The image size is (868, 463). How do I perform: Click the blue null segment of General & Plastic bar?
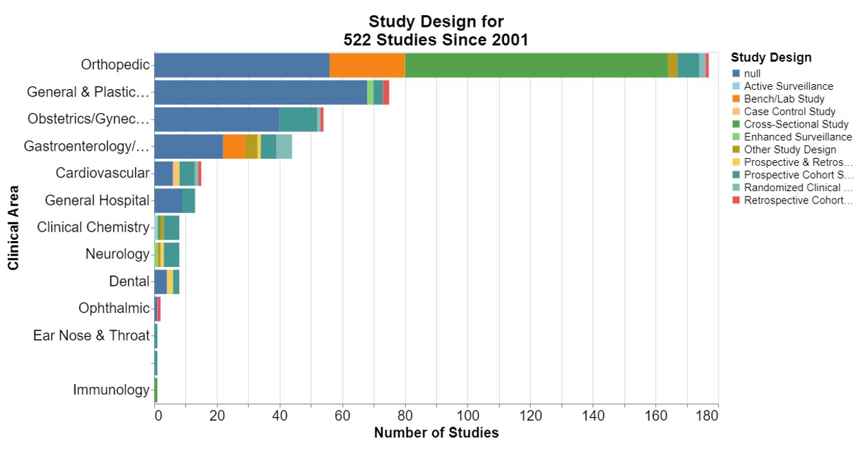261,92
